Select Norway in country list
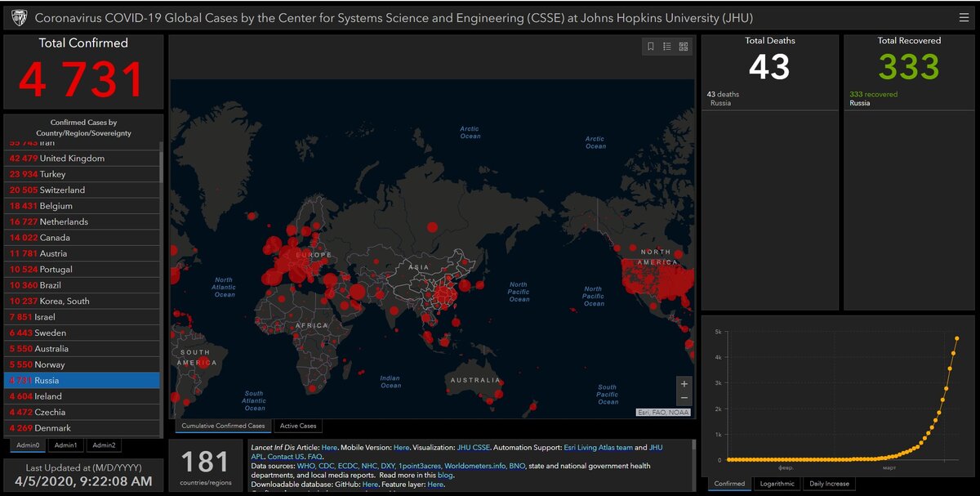980x496 pixels. (82, 364)
